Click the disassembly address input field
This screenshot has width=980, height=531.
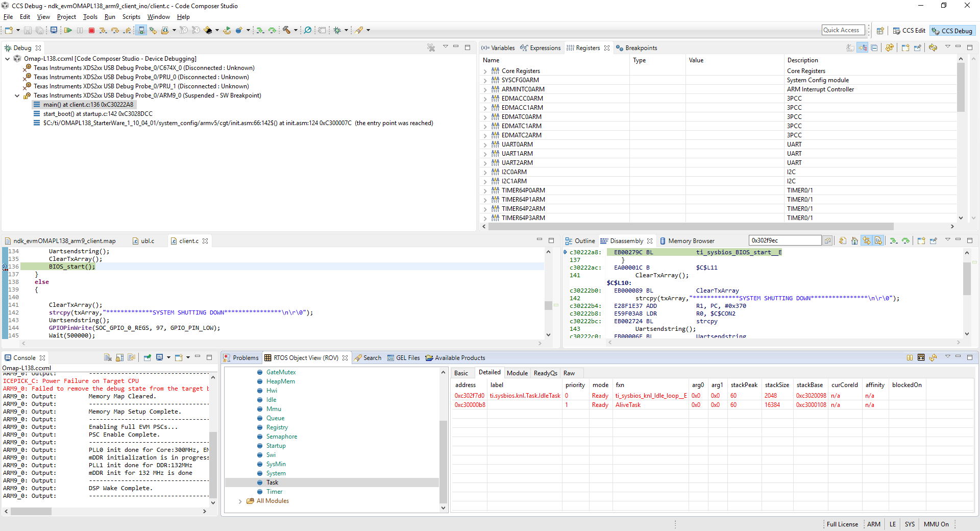coord(784,240)
